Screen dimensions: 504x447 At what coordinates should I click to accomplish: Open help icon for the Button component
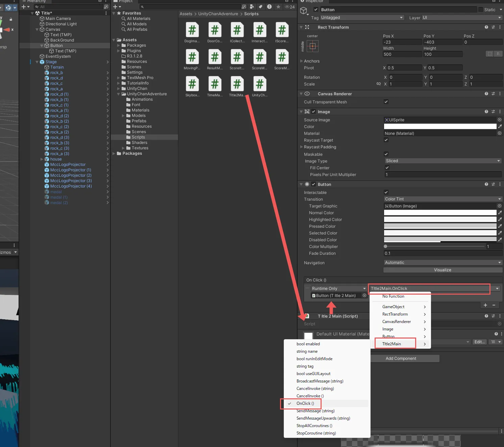pos(486,184)
